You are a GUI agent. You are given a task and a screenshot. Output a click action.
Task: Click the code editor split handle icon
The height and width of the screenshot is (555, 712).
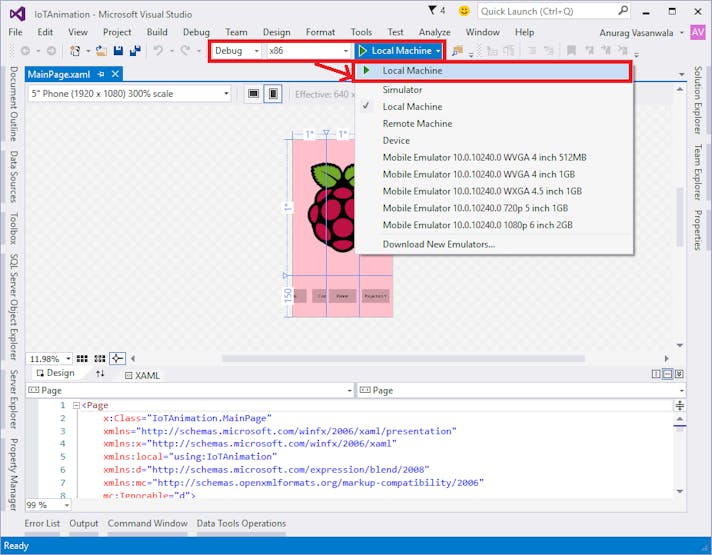coord(679,405)
